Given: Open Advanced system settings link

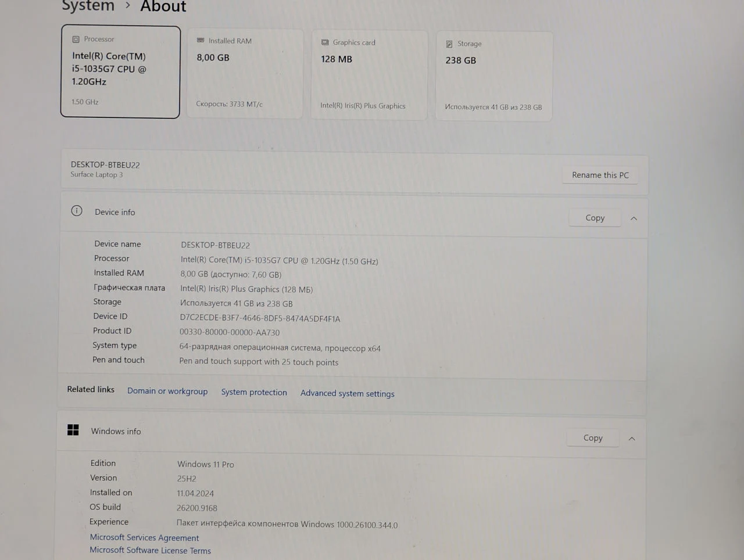Looking at the screenshot, I should [x=348, y=393].
